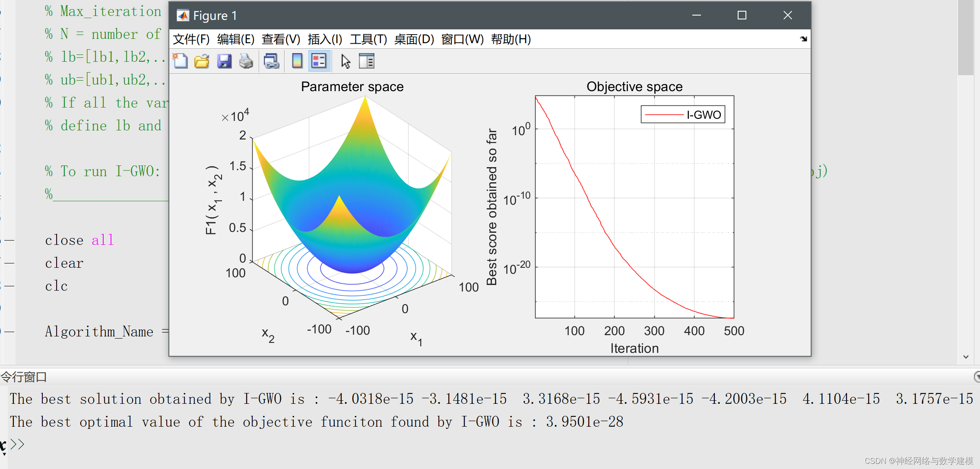980x469 pixels.
Task: Click the Print Figure icon
Action: [246, 61]
